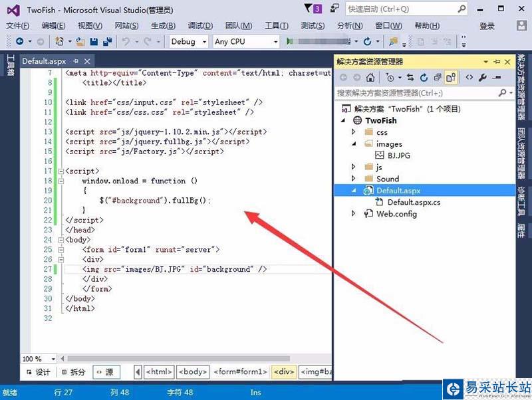
Task: Collapse the images folder node
Action: point(354,144)
